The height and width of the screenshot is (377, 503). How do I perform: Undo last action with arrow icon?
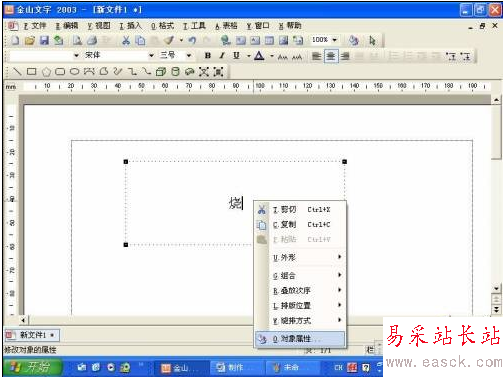tap(192, 40)
